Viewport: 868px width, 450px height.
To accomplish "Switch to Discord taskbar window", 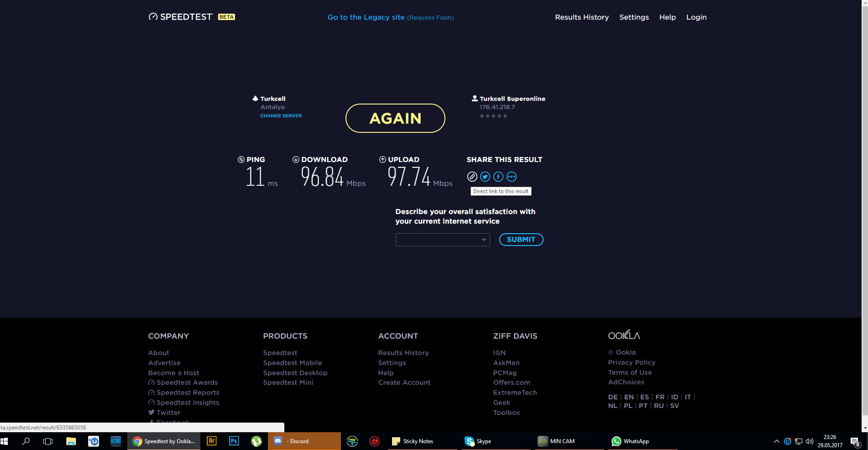I will pyautogui.click(x=304, y=441).
